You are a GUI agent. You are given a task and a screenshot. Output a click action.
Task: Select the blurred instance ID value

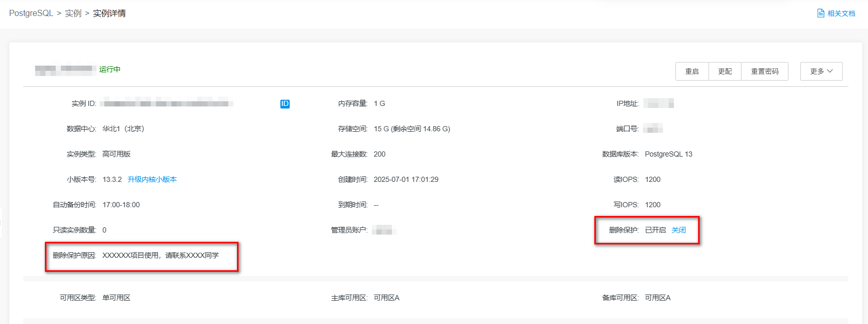click(x=166, y=103)
